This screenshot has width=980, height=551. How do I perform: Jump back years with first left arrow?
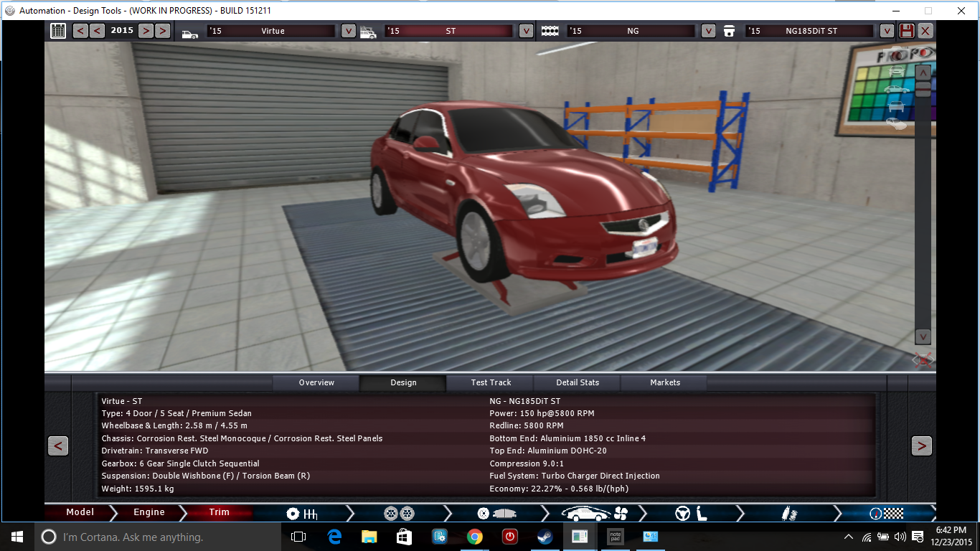pos(80,31)
